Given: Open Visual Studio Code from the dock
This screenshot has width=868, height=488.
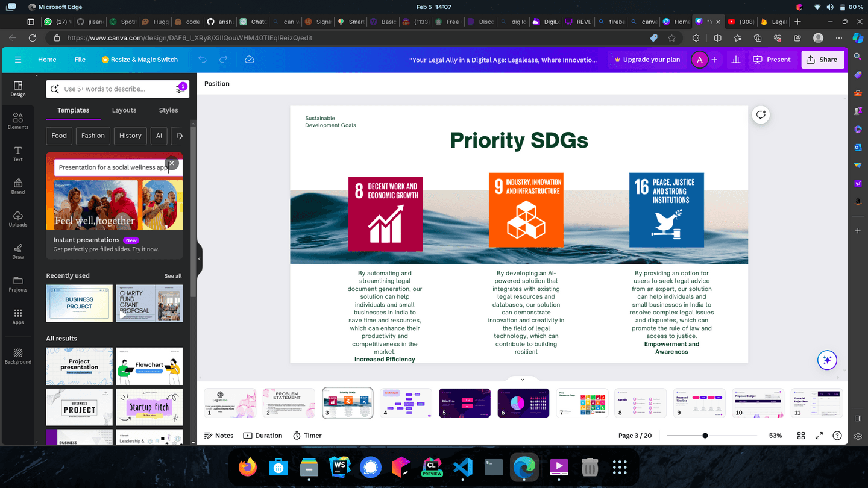Looking at the screenshot, I should tap(462, 467).
